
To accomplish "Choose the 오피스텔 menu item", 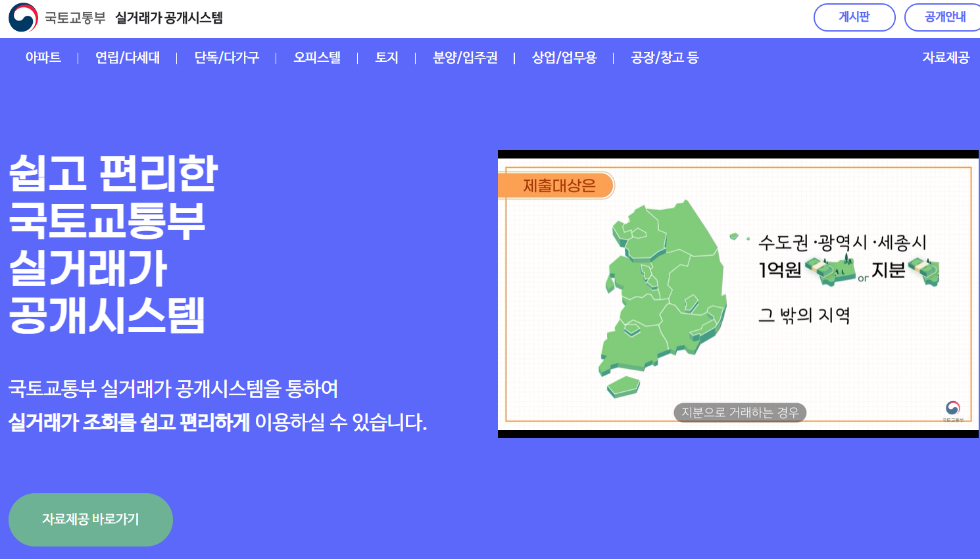I will (317, 58).
